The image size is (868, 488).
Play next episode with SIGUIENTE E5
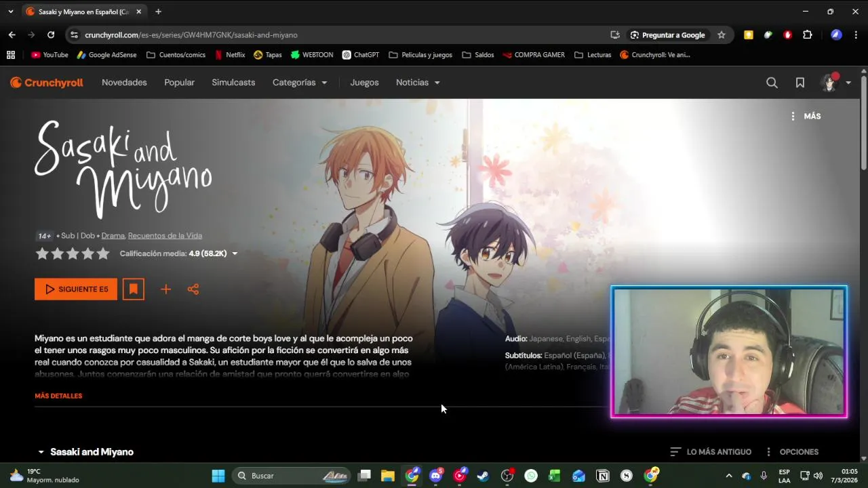click(x=76, y=289)
